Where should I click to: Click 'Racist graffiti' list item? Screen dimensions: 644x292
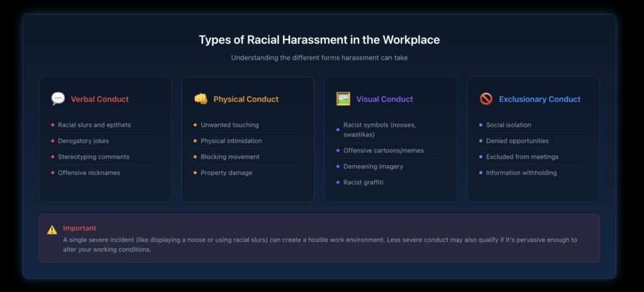391,182
